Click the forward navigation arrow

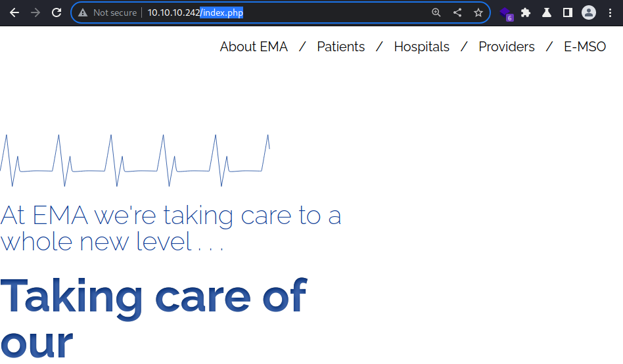[35, 12]
